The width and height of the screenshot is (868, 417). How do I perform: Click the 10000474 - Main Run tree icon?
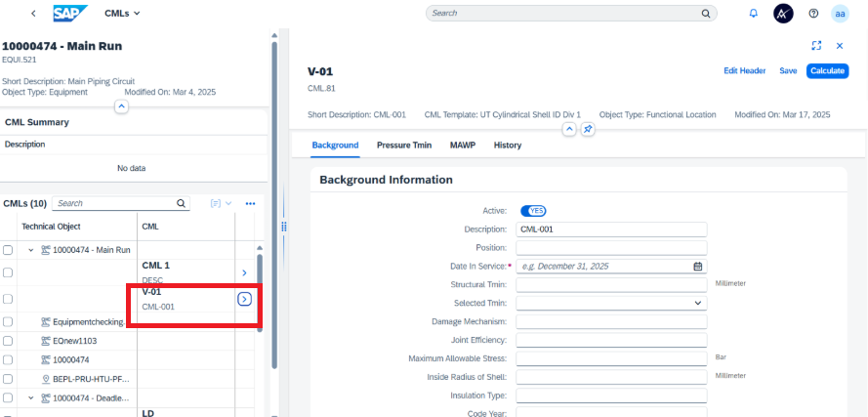coord(46,250)
